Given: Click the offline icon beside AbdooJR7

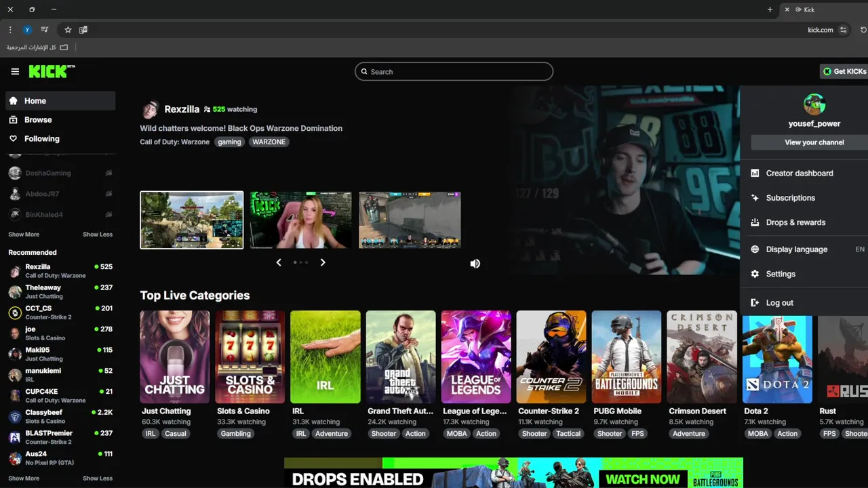Looking at the screenshot, I should pos(108,194).
